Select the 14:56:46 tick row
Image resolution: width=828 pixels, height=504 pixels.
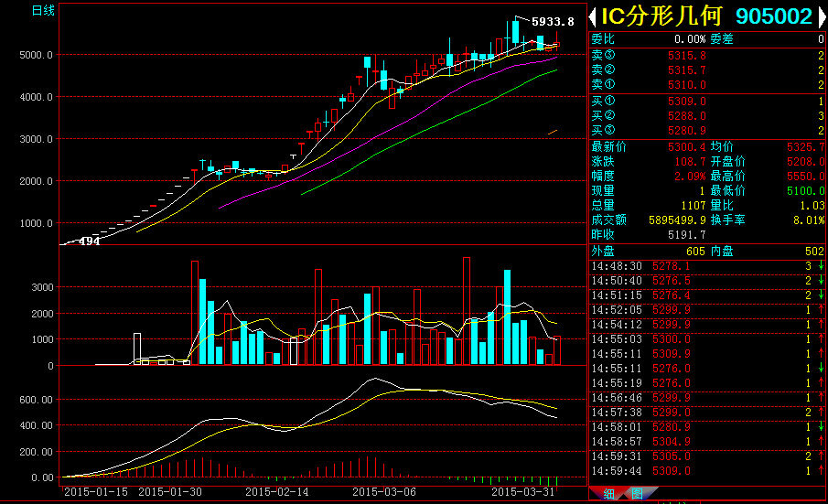(707, 398)
